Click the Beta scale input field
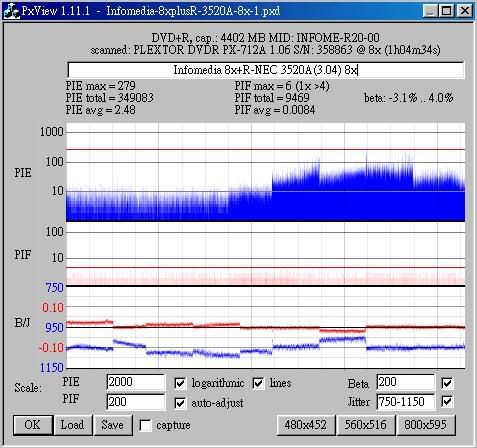Screen dimensions: 477x448 [x=406, y=382]
